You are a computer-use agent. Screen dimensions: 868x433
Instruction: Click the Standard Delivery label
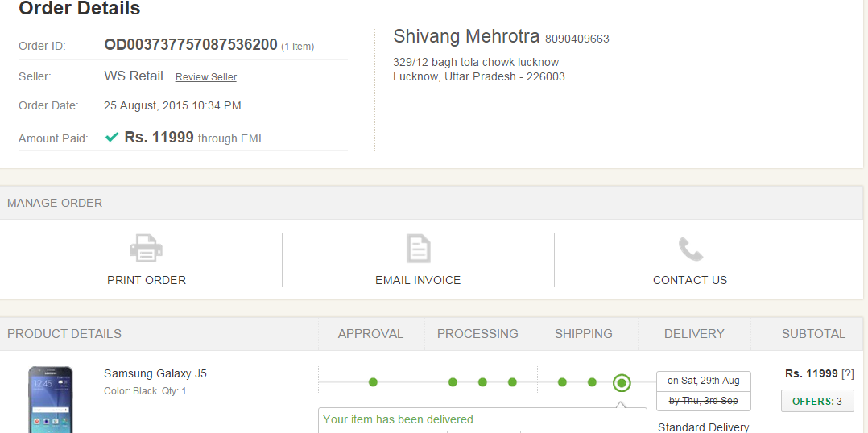[x=704, y=427]
